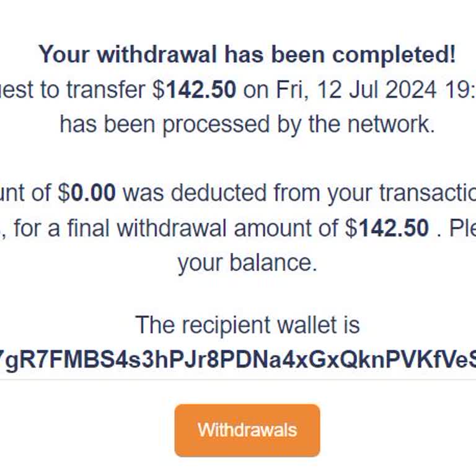The image size is (476, 476).
Task: Click the word 'Withdrawals' on the orange button
Action: click(x=247, y=430)
